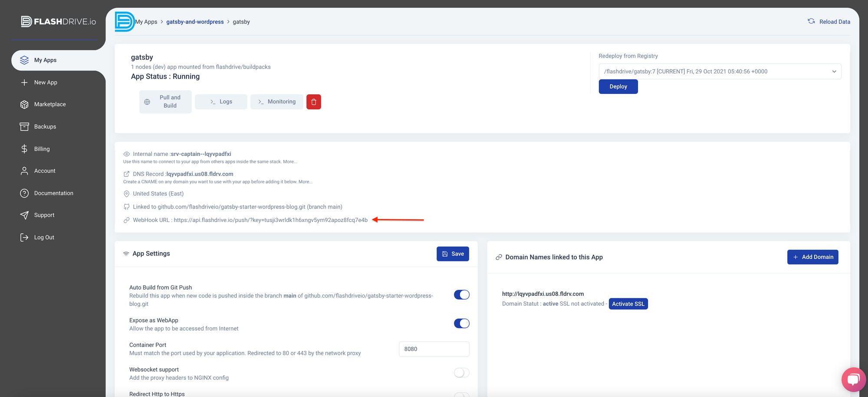Image resolution: width=868 pixels, height=397 pixels.
Task: Click the stacked layers icon beside My Apps
Action: (24, 60)
